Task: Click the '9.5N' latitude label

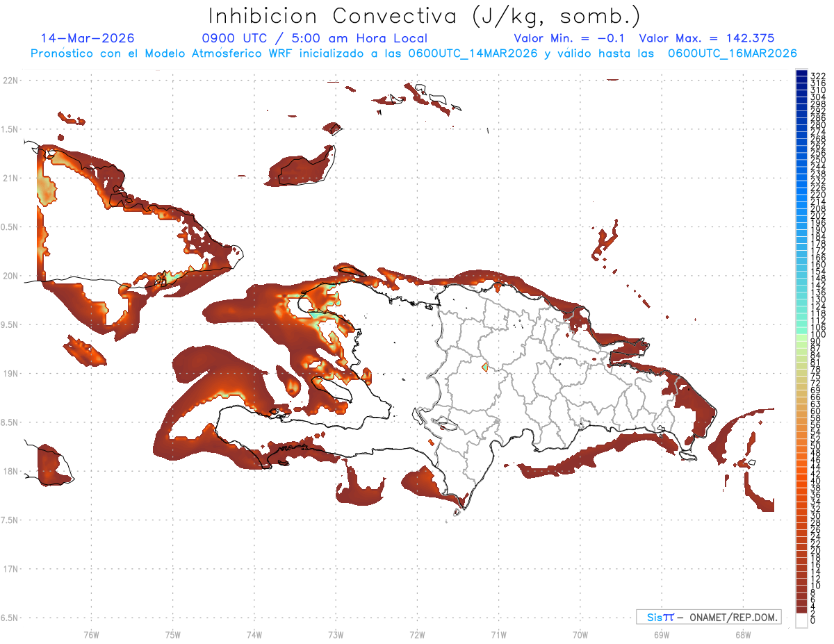Action: (x=10, y=325)
